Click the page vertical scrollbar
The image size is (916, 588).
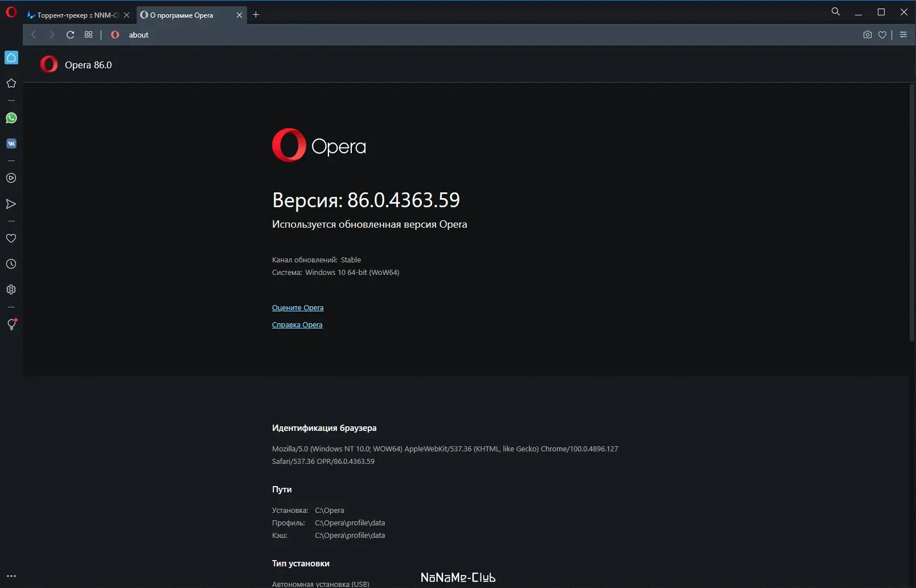point(911,213)
